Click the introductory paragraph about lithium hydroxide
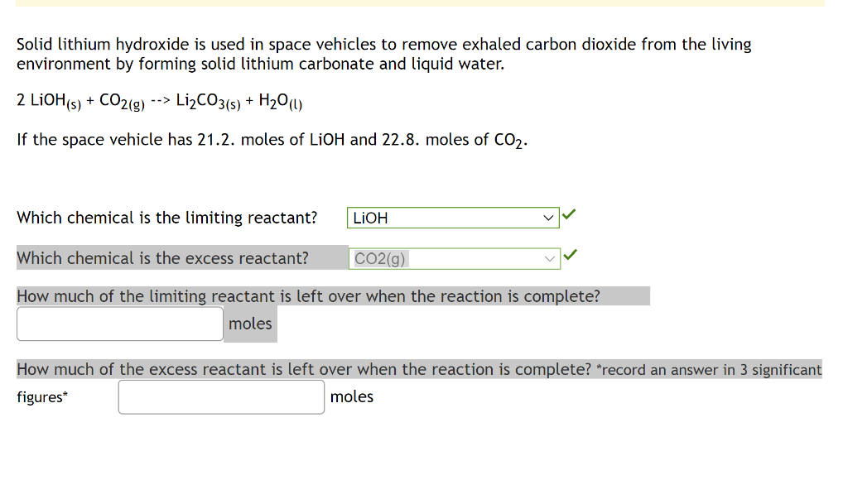Image resolution: width=848 pixels, height=504 pixels. [383, 54]
